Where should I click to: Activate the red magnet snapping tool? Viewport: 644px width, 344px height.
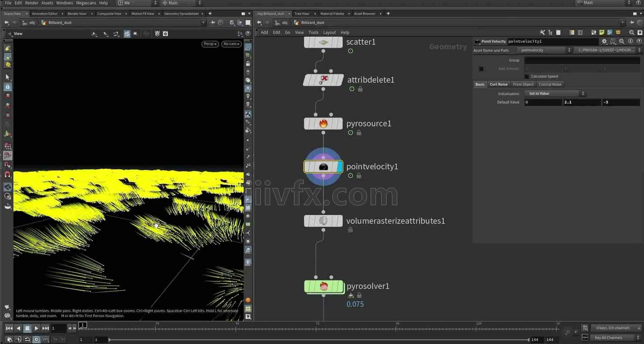tap(7, 174)
